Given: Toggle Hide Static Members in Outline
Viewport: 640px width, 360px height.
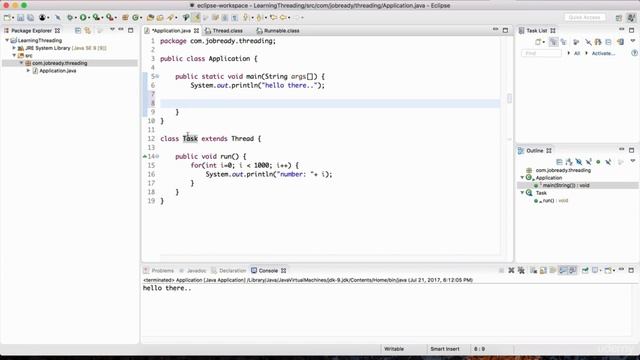Looking at the screenshot, I should pos(589,162).
